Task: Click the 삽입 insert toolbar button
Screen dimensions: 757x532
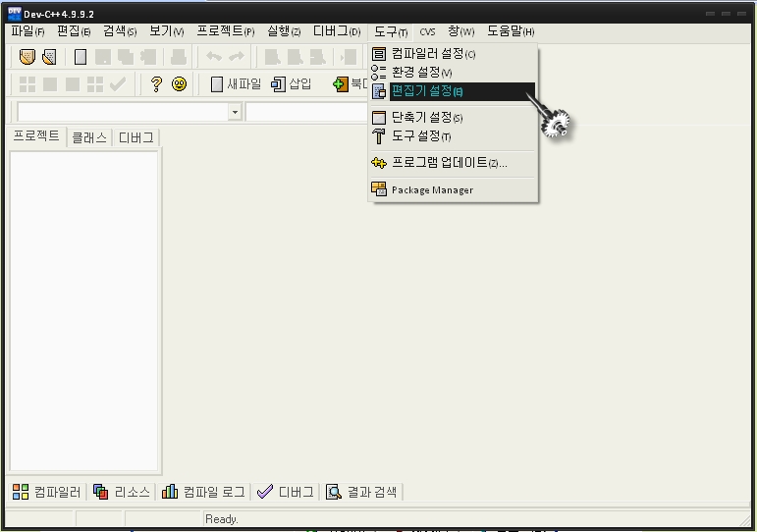Action: (292, 84)
